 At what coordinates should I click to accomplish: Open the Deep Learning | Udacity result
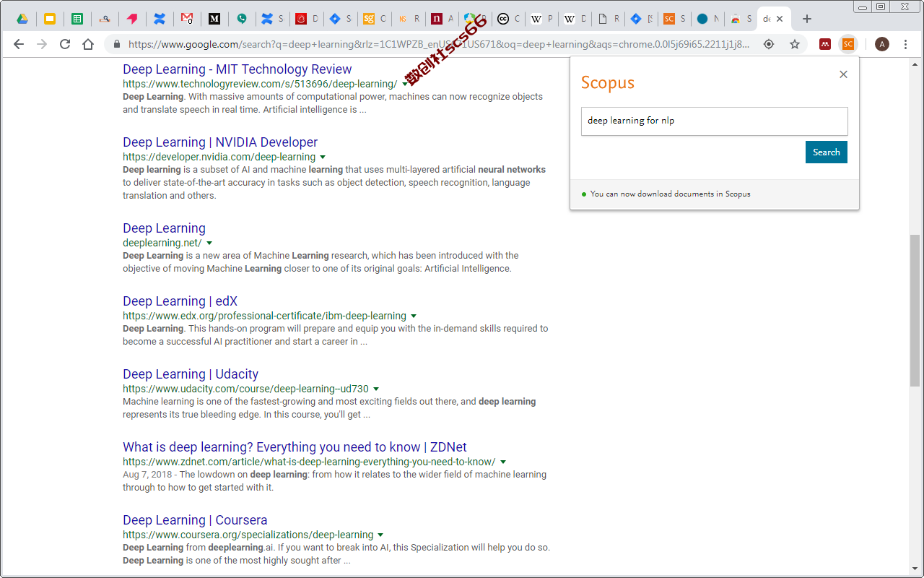coord(191,374)
